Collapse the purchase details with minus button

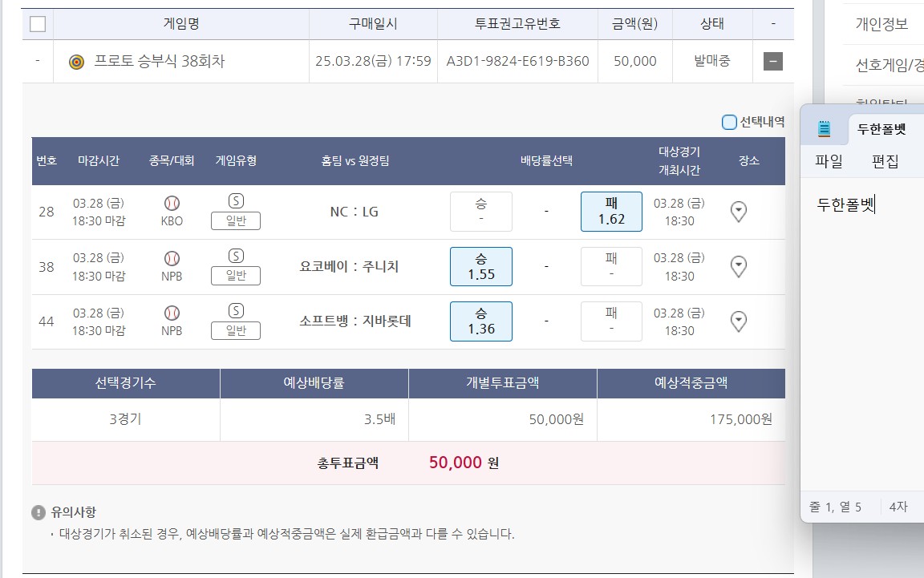tap(772, 61)
